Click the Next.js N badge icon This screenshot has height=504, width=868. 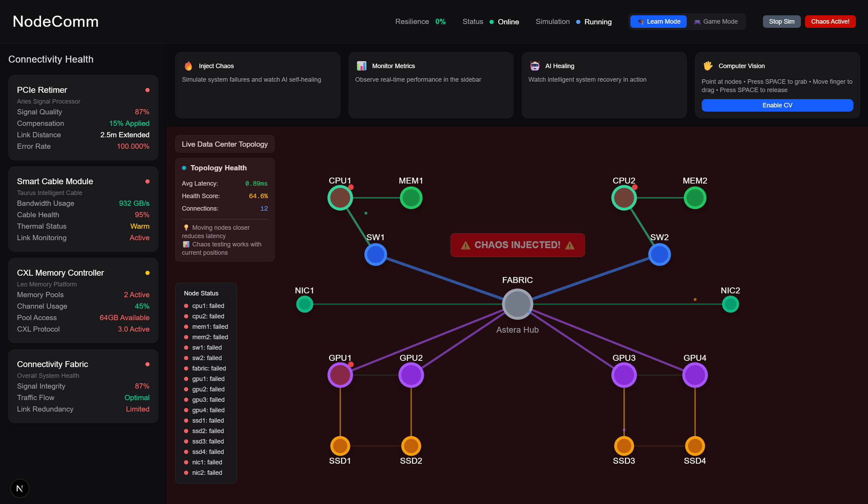pos(20,488)
